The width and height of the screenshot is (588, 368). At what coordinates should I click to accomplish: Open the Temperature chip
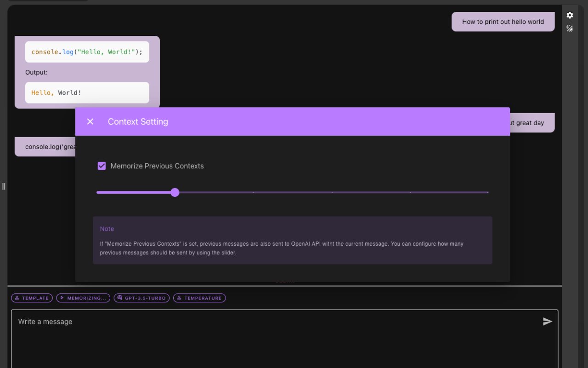pos(199,298)
